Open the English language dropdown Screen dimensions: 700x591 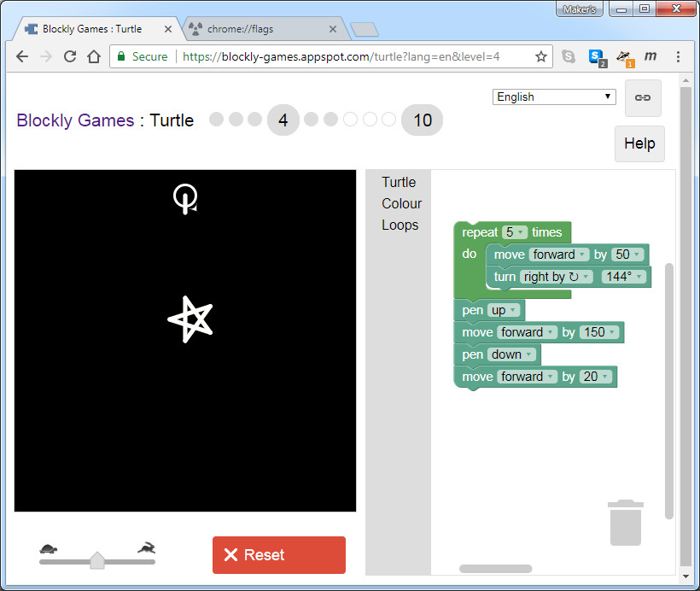[554, 97]
